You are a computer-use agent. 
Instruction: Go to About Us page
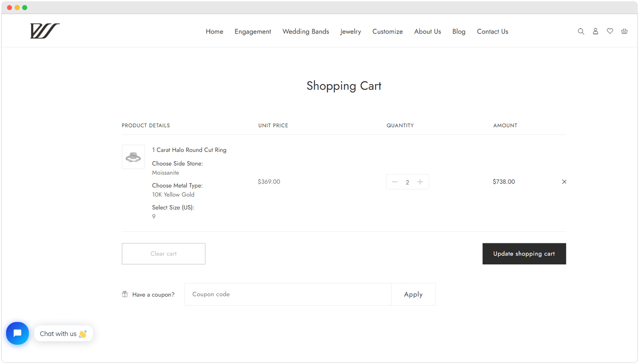click(427, 32)
